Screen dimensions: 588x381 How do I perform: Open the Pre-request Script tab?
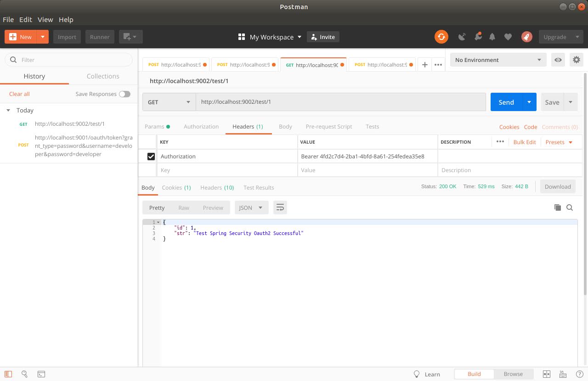pos(329,126)
